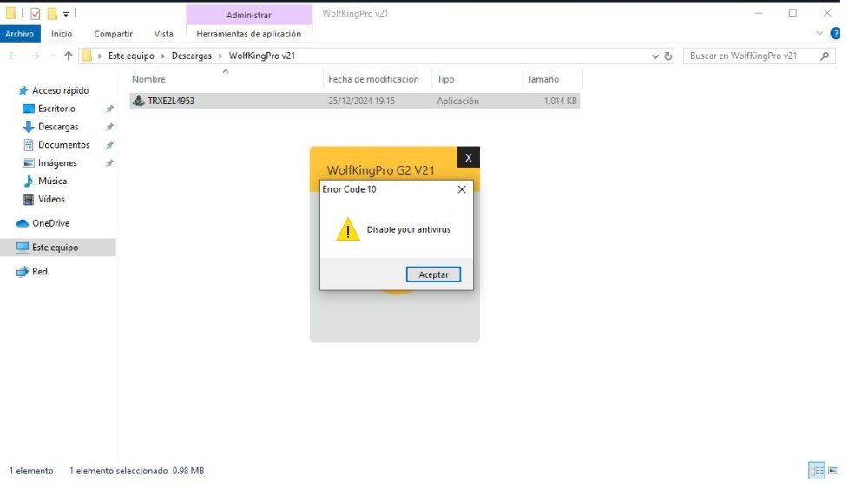Screen dimensions: 868x489
Task: Sort files by Fecha de modificación column
Action: (x=373, y=79)
